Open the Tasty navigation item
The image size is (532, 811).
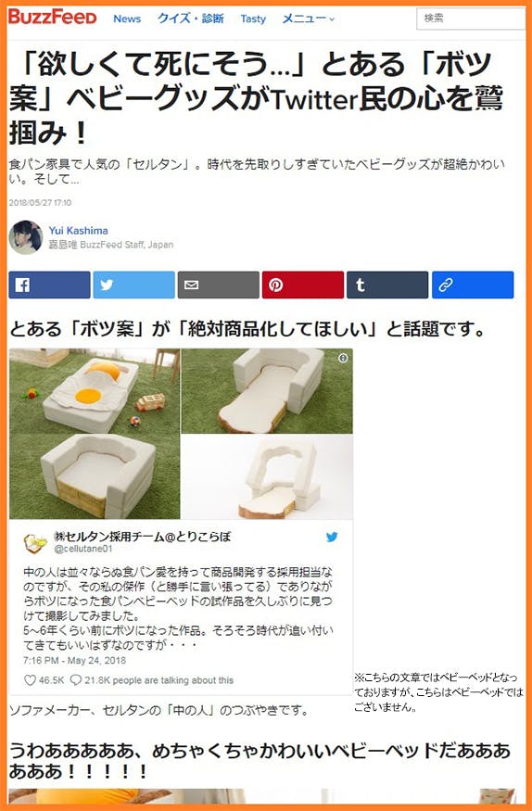(253, 19)
